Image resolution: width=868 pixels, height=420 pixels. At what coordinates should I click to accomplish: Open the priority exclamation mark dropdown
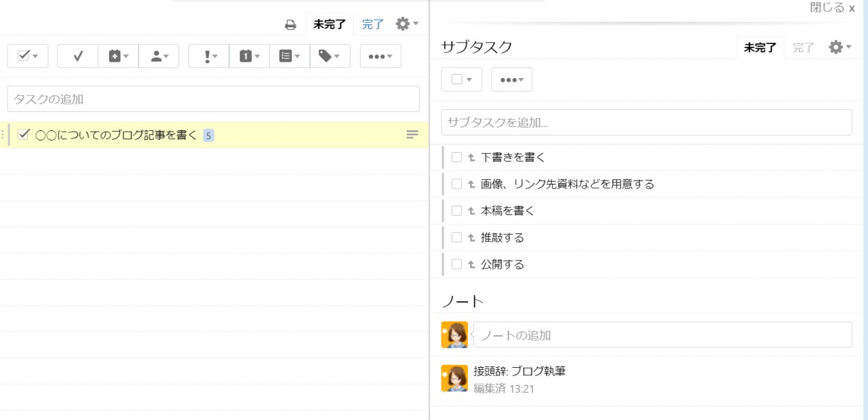[x=209, y=56]
